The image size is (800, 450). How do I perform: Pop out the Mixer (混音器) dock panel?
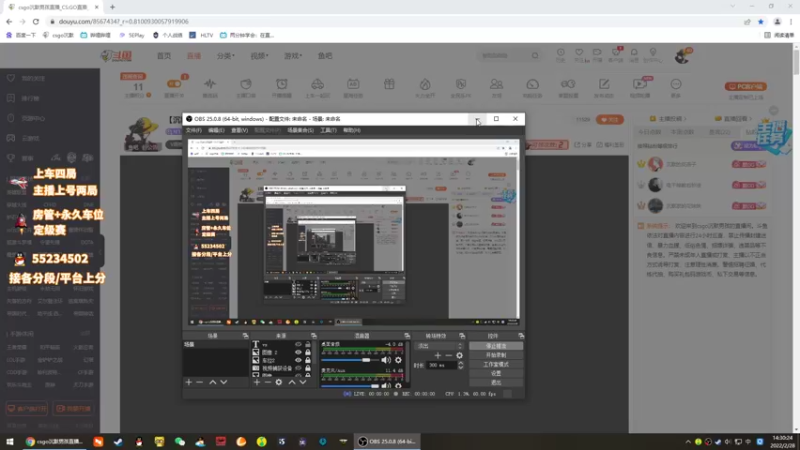(407, 336)
